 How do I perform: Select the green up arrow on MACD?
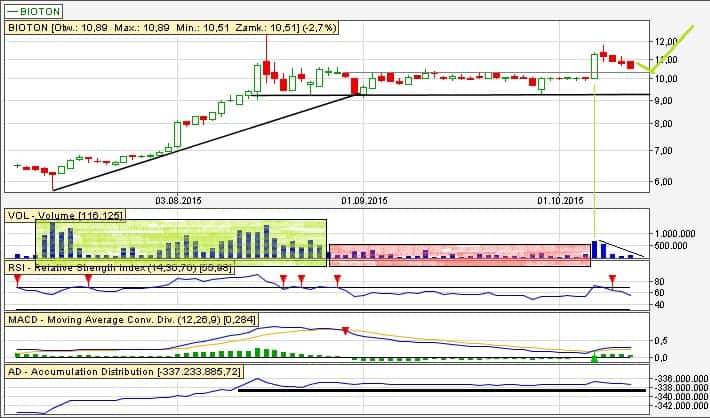click(595, 357)
